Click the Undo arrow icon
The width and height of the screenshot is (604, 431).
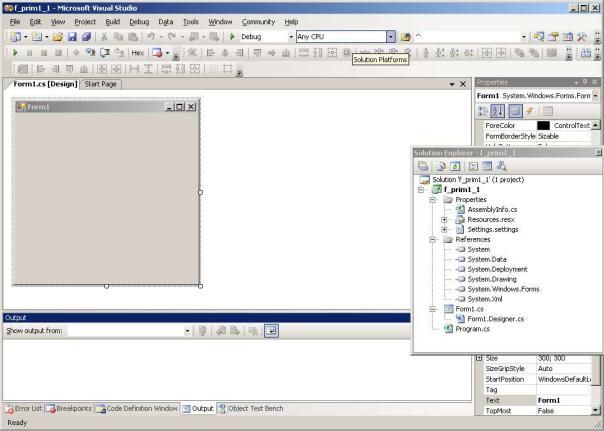point(151,37)
